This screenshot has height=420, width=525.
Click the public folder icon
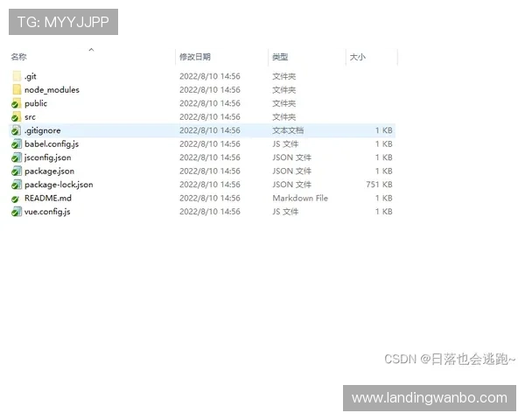[16, 103]
